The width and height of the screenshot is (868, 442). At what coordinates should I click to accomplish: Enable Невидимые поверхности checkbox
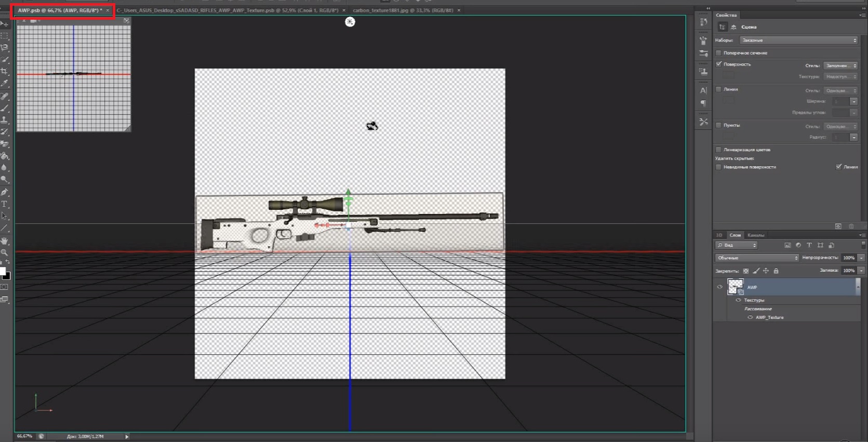719,167
